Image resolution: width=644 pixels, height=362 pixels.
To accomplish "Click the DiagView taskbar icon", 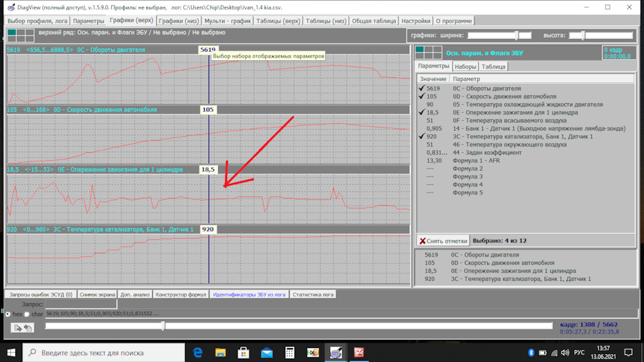I will point(335,353).
